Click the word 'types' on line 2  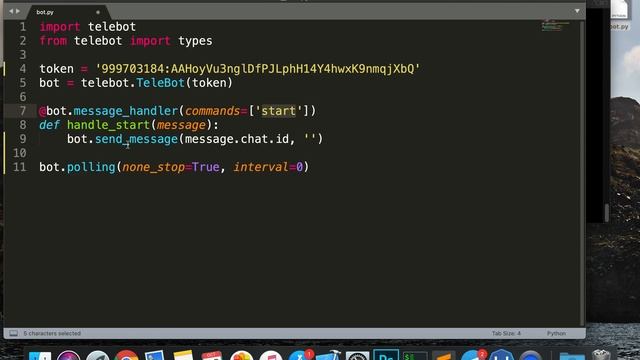click(x=195, y=41)
